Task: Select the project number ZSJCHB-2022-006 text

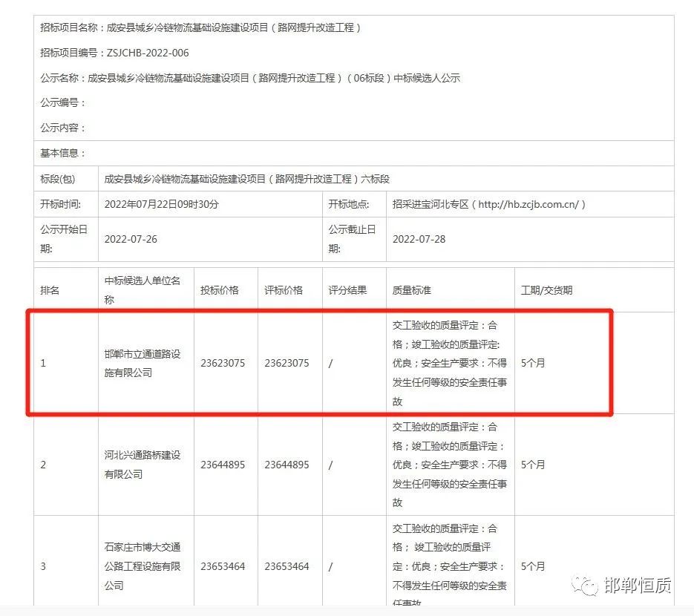Action: tap(148, 53)
